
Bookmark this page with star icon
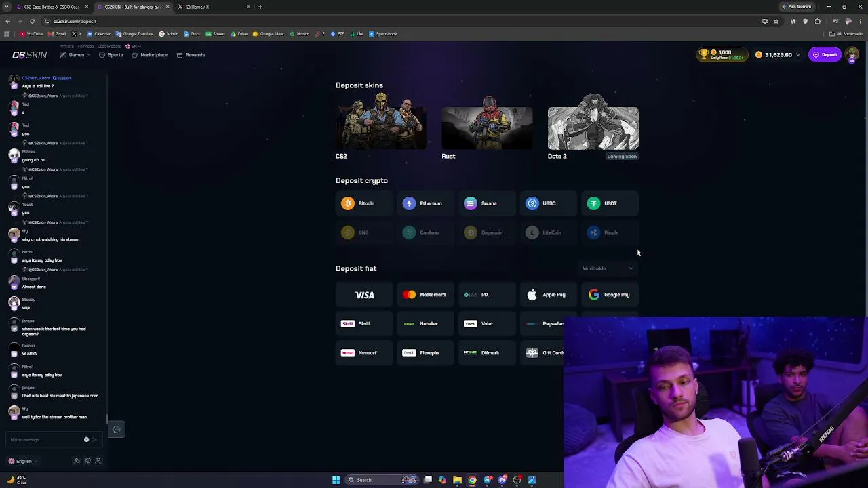point(776,21)
